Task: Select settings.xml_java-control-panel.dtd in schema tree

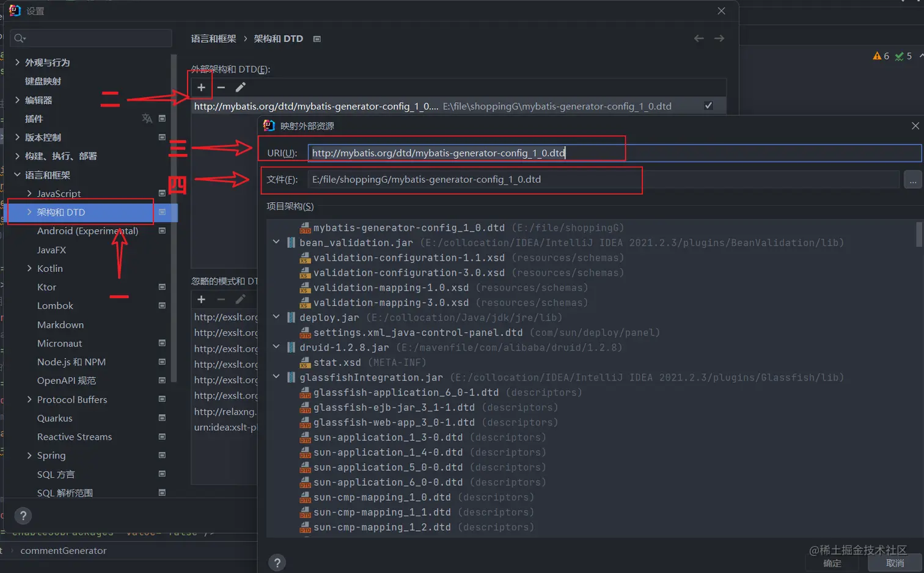Action: click(418, 332)
